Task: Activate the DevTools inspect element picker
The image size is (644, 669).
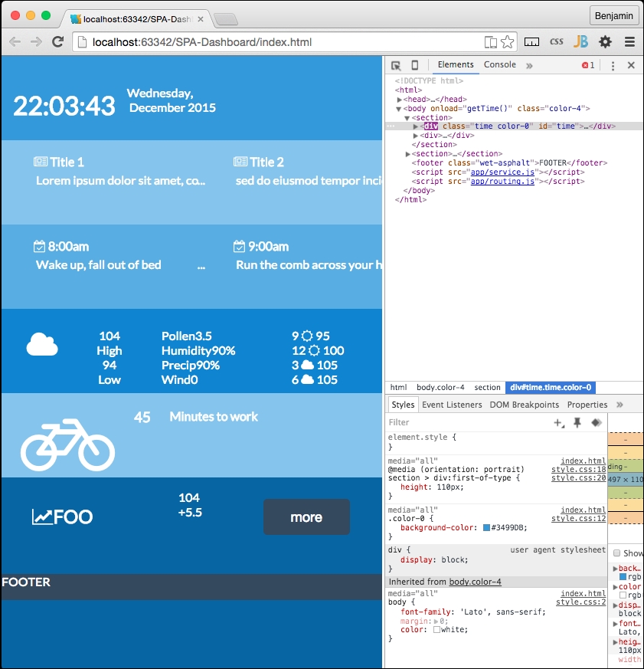Action: click(x=396, y=65)
